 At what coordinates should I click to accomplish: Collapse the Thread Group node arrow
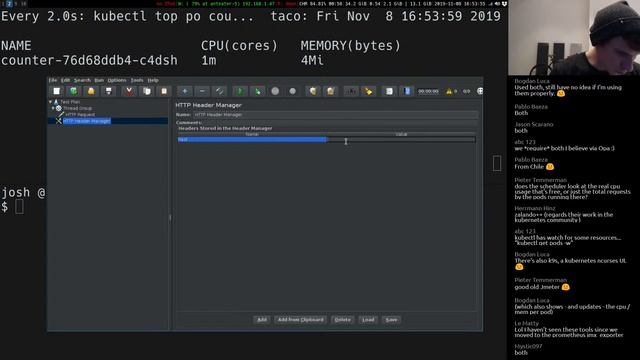tap(53, 108)
